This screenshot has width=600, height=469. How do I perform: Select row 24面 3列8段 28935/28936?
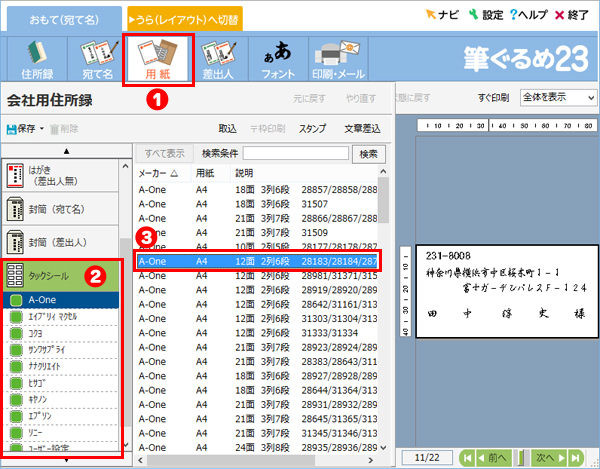256,447
